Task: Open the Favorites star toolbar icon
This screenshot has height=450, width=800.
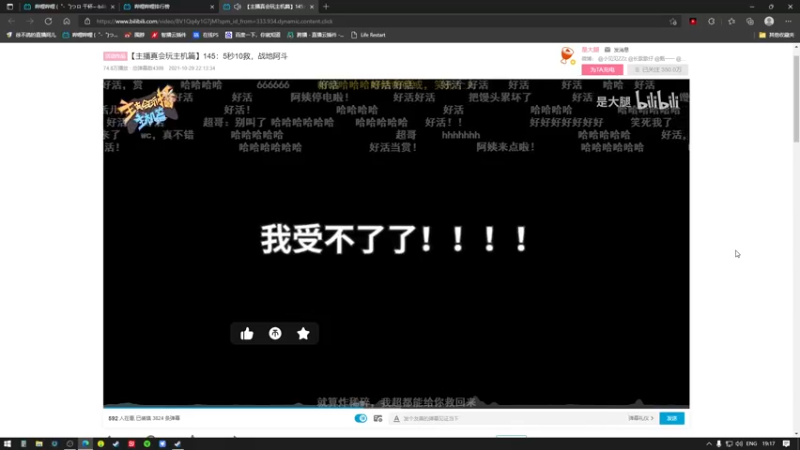Action: tap(732, 21)
